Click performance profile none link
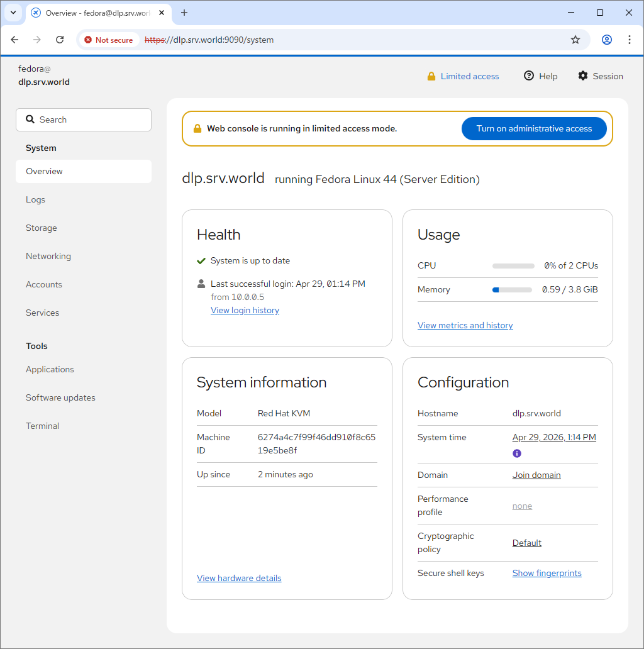 point(522,506)
